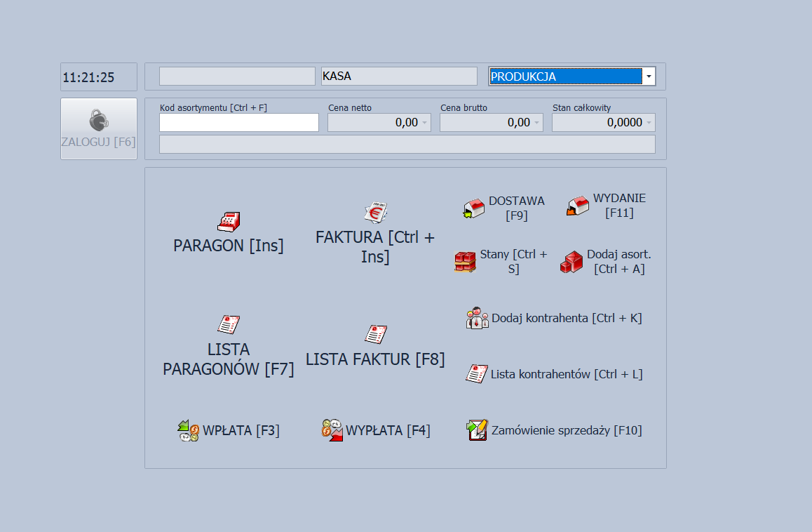Click the Dodaj kontrahenta [Ctrl + K] label
Screen dimensions: 812x532
pyautogui.click(x=567, y=318)
